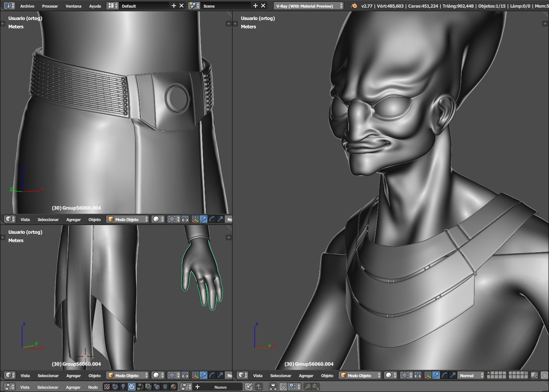Toggle manipulate center points in right viewport
549x392 pixels.
click(418, 375)
